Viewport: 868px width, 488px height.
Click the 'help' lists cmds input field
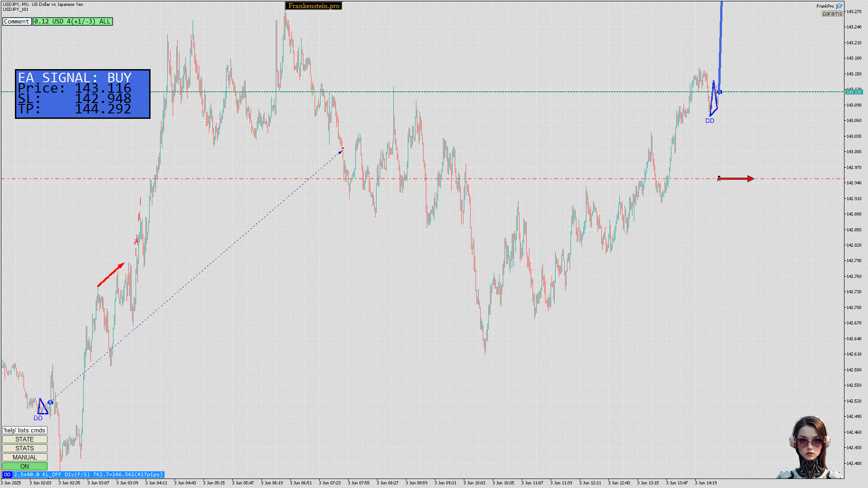coord(24,430)
